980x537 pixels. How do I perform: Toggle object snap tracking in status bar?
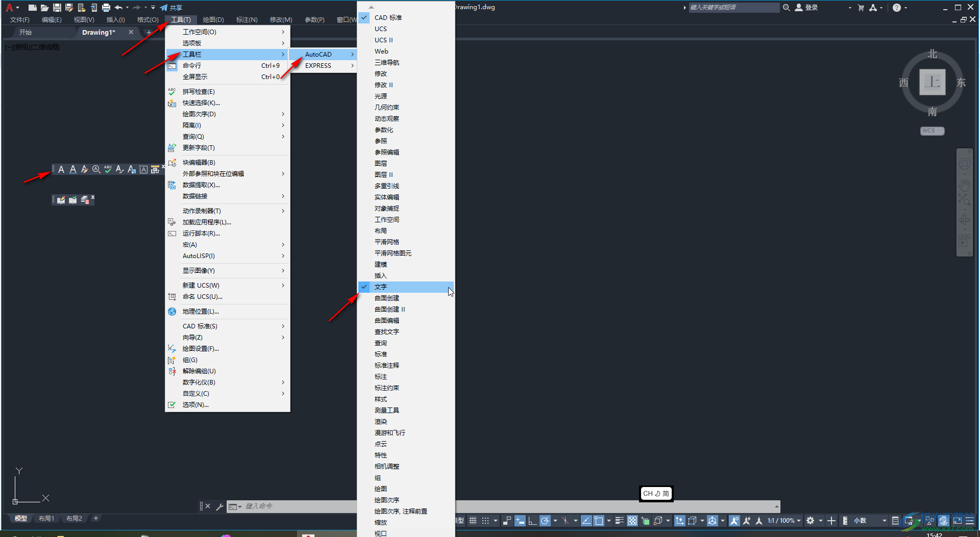click(x=586, y=521)
